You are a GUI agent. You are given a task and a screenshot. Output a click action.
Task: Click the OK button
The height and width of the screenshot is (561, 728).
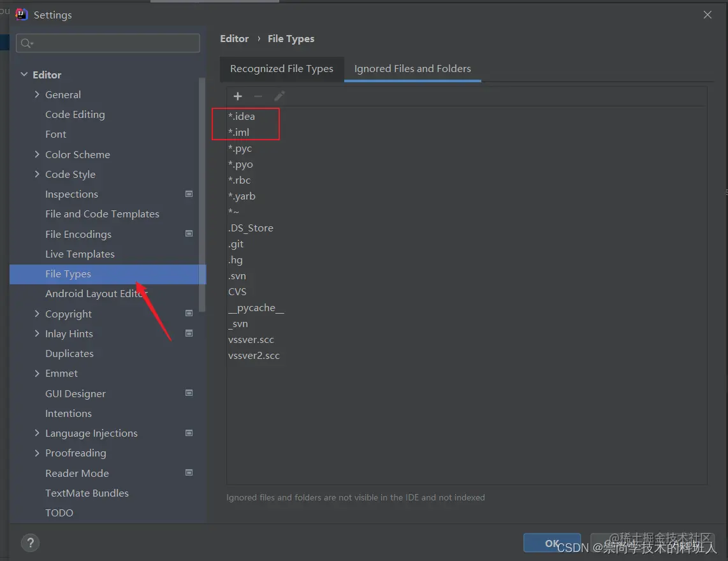[x=552, y=543]
